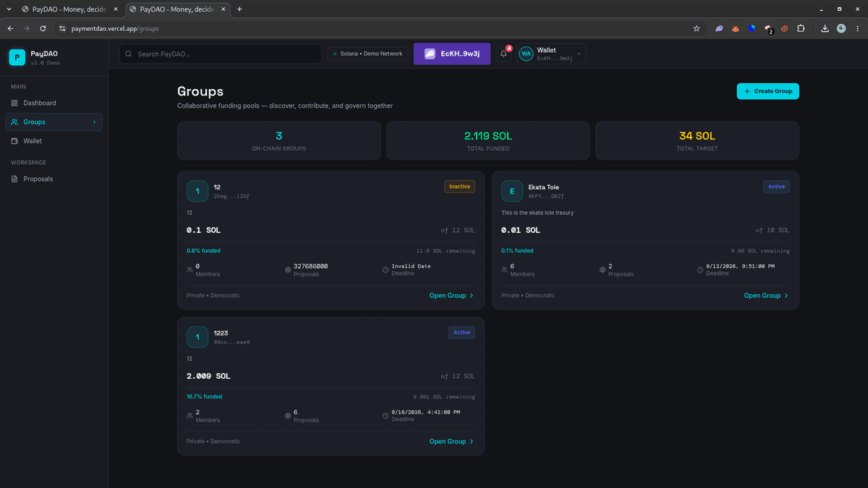Click the Groups chevron arrow in sidebar
Viewport: 868px width, 488px height.
click(x=94, y=122)
